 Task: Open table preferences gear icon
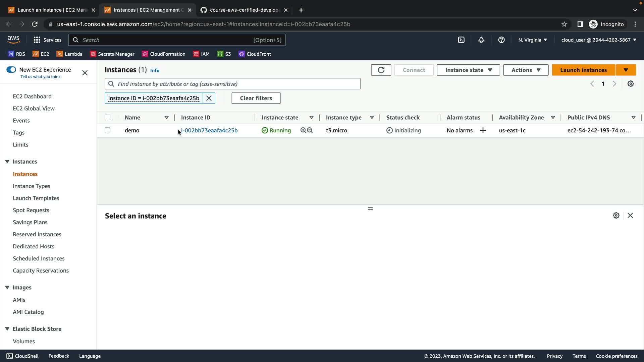[x=631, y=84]
